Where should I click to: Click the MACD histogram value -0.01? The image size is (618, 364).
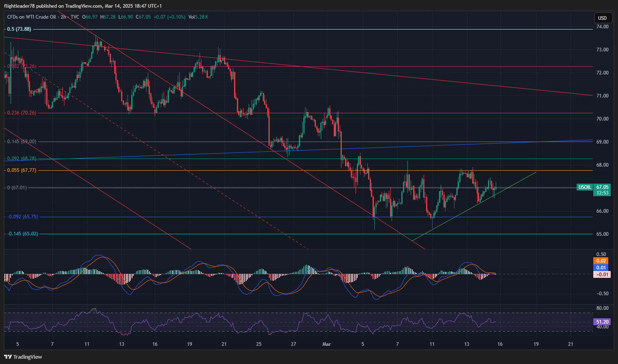point(602,275)
